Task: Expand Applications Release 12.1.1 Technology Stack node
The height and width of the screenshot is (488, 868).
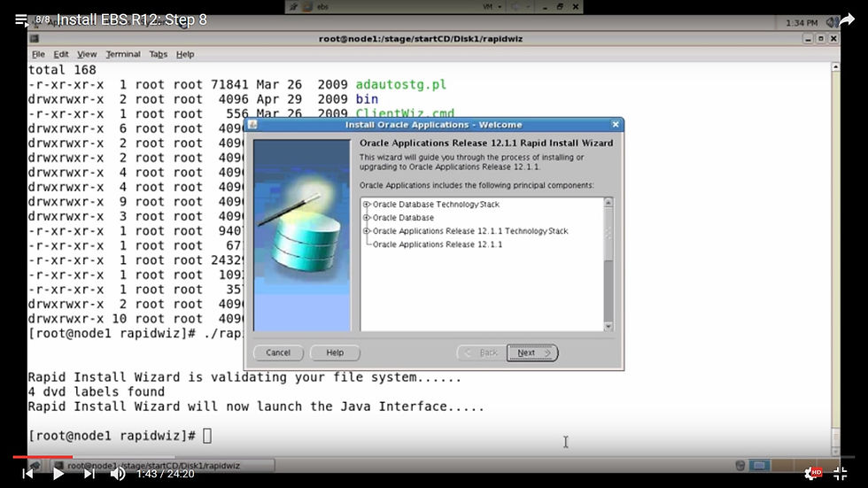Action: click(x=367, y=231)
